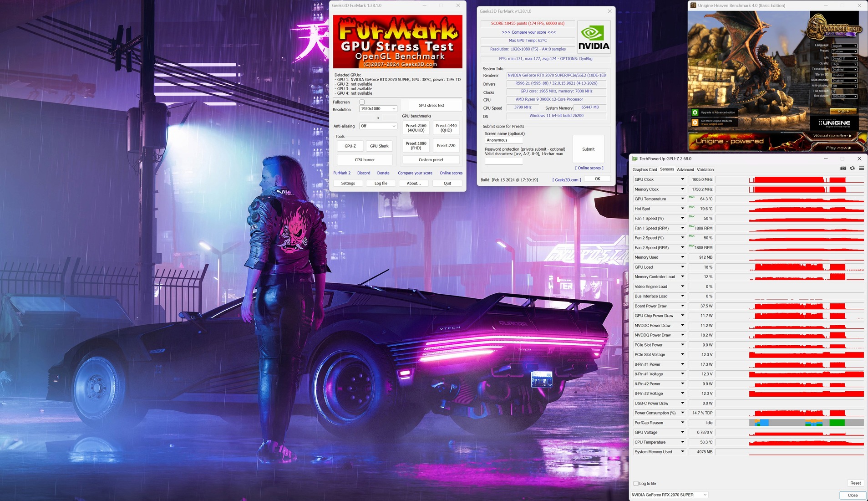This screenshot has width=868, height=501.
Task: Click the Reset button in GPU-Z
Action: tap(855, 483)
